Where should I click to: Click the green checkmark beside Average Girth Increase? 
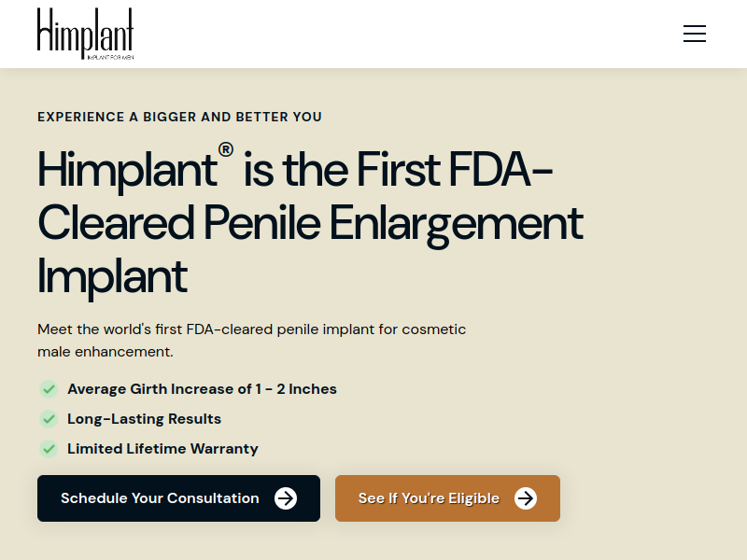49,389
